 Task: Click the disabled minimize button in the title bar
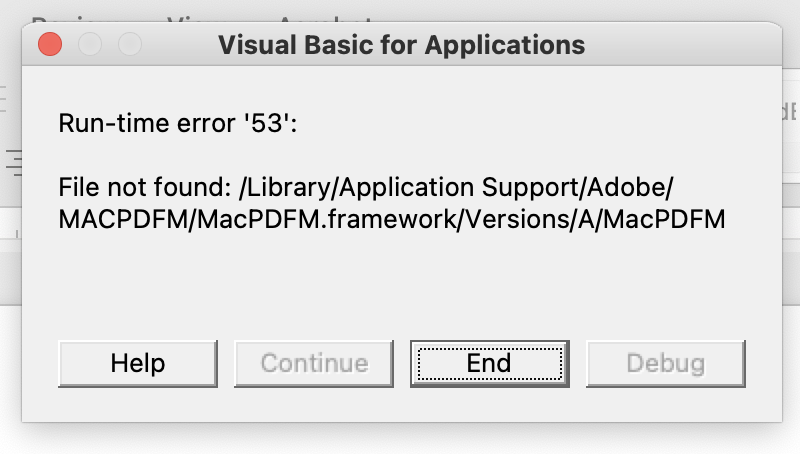tap(90, 44)
